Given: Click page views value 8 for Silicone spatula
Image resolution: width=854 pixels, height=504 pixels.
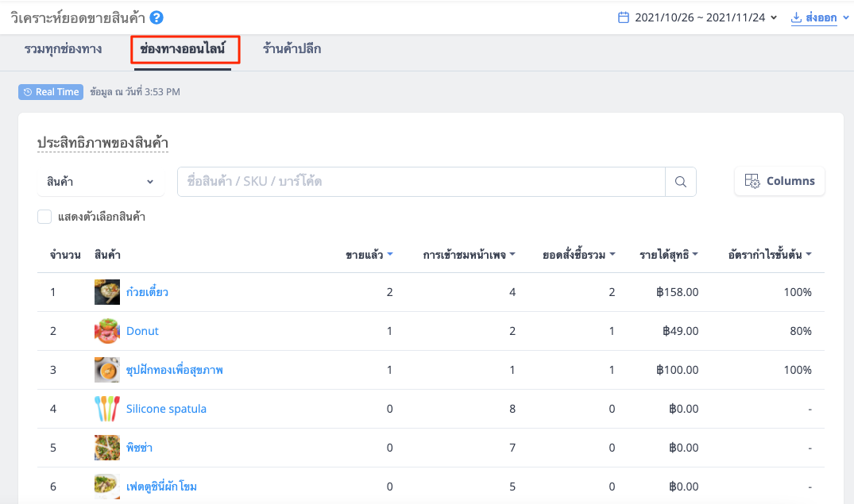Looking at the screenshot, I should (x=512, y=409).
